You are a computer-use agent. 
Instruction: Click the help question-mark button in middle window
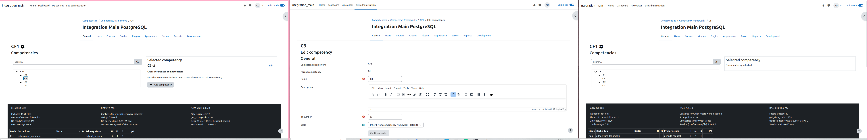point(570,131)
